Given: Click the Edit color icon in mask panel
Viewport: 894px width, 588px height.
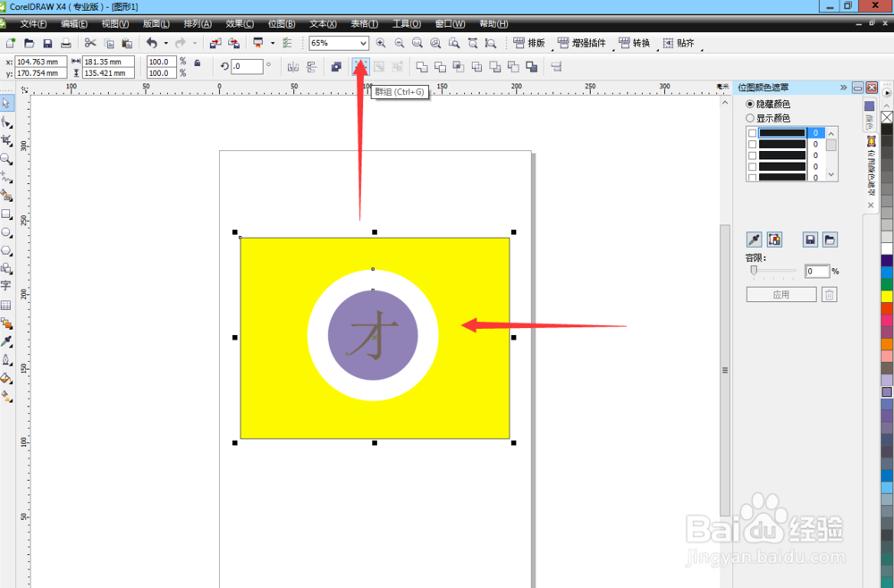Looking at the screenshot, I should click(774, 239).
